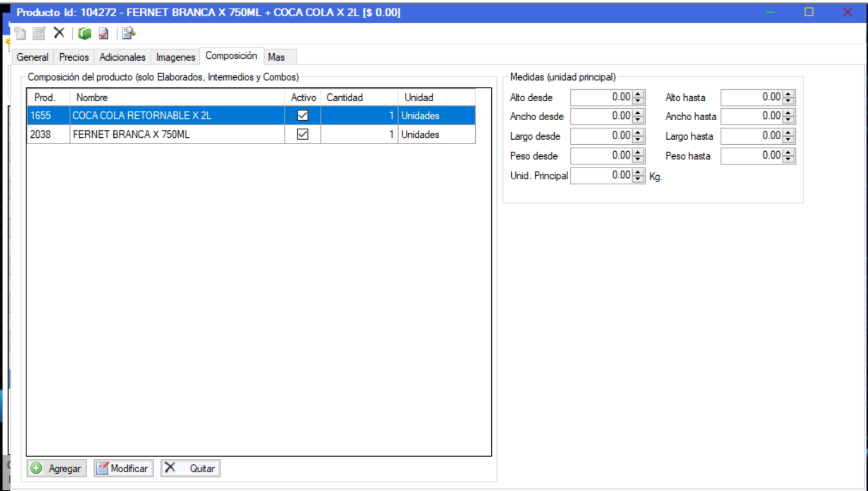Click the black X delete toolbar icon
This screenshot has height=491, width=868.
(59, 33)
